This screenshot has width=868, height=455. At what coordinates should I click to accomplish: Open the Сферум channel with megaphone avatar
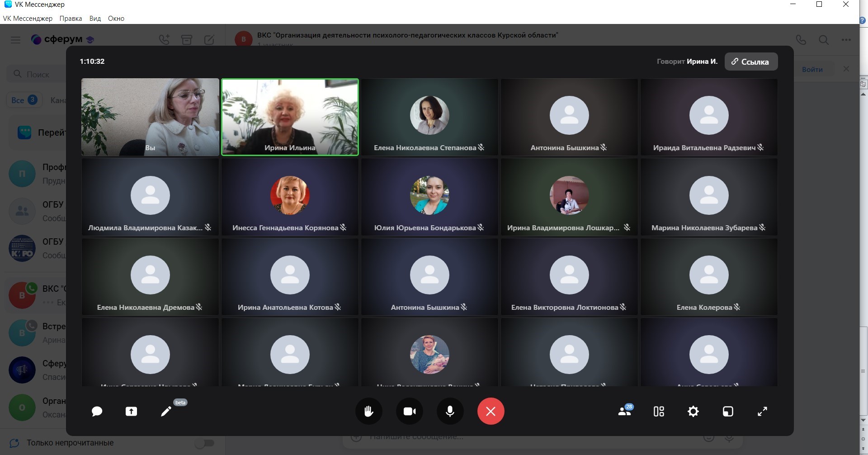[x=35, y=370]
